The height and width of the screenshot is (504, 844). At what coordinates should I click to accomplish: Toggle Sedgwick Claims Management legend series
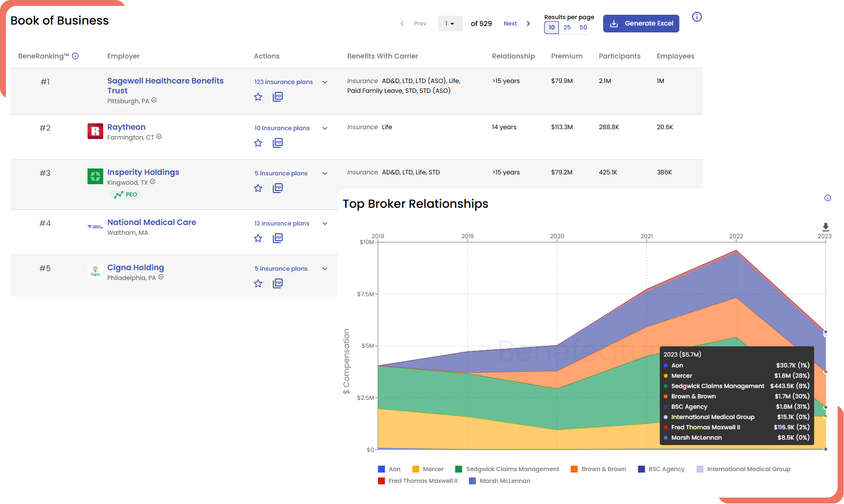[507, 469]
